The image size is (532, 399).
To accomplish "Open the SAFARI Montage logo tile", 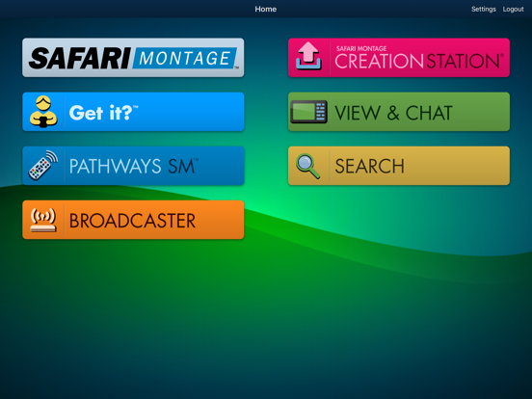I will [133, 58].
